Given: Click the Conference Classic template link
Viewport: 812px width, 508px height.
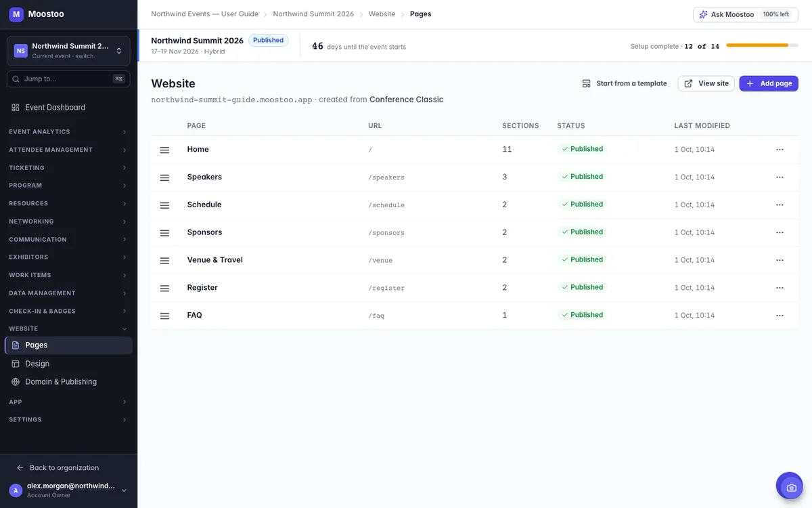Looking at the screenshot, I should click(406, 100).
